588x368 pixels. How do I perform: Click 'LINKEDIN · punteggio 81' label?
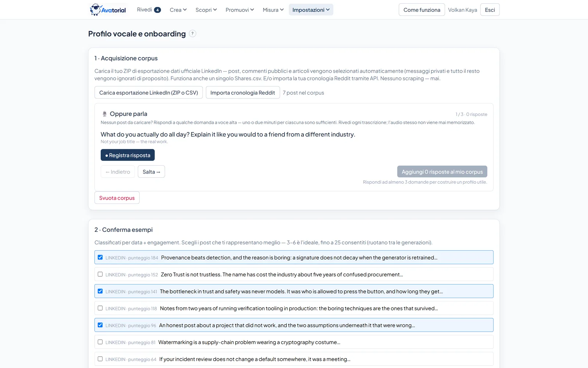130,343
